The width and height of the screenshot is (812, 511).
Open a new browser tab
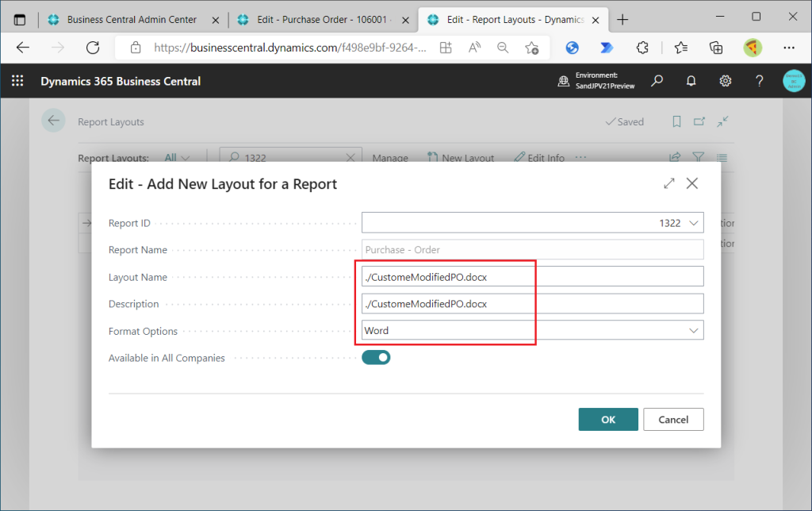tap(622, 20)
